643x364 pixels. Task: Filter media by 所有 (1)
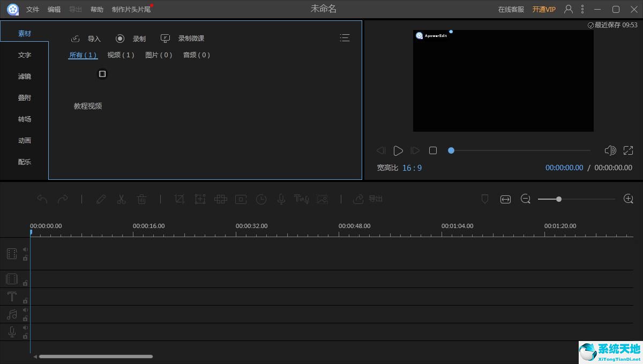click(x=83, y=55)
